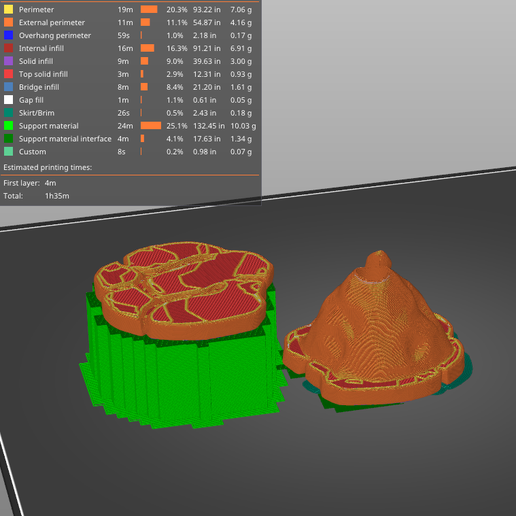Click the dark green Support material interface swatch
This screenshot has height=516, width=516.
(x=8, y=139)
